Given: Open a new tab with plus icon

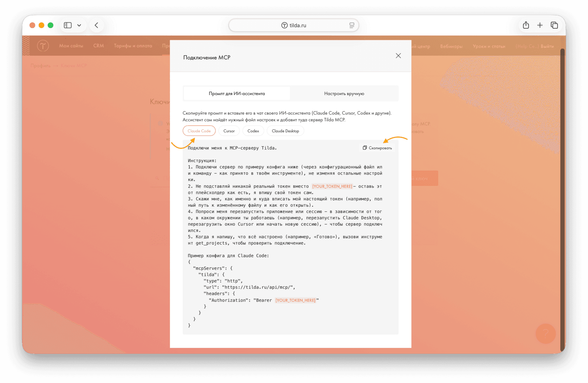Looking at the screenshot, I should [540, 25].
